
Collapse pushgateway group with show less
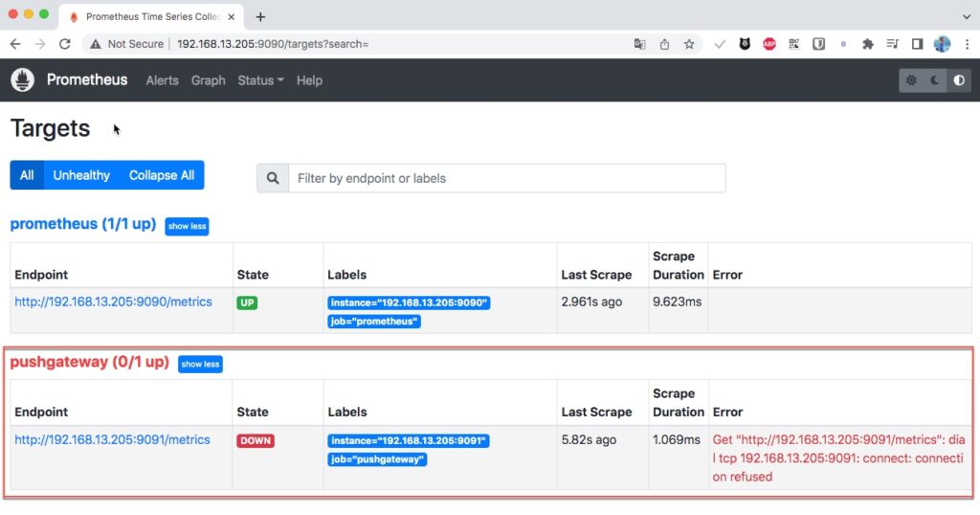point(200,364)
